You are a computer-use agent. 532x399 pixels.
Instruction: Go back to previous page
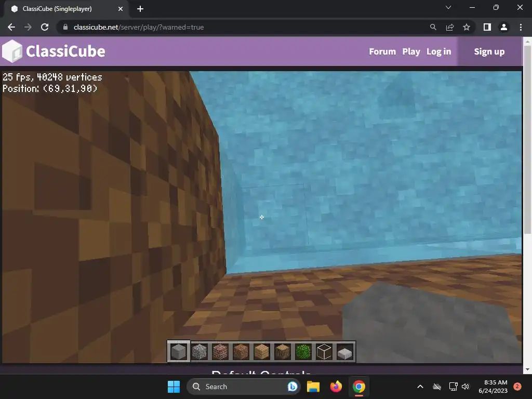tap(11, 27)
